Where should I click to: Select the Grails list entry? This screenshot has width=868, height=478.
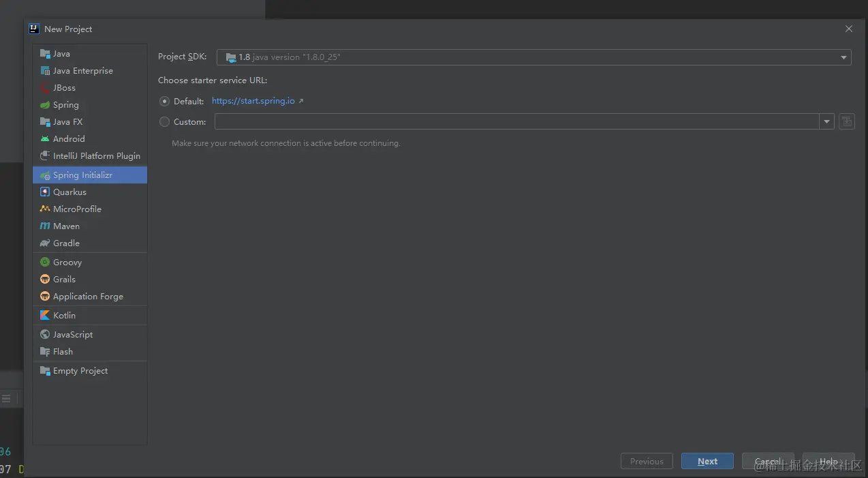90,280
